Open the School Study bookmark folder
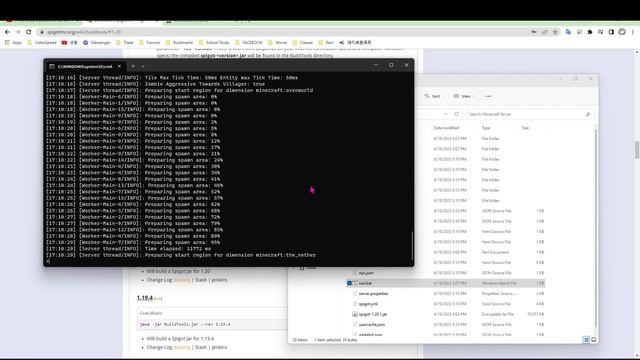Image resolution: width=640 pixels, height=360 pixels. (214, 42)
